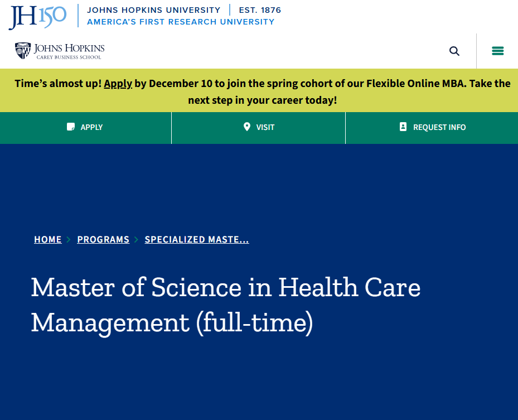The height and width of the screenshot is (420, 518).
Task: Click the sticky note icon beside Apply
Action: (71, 127)
